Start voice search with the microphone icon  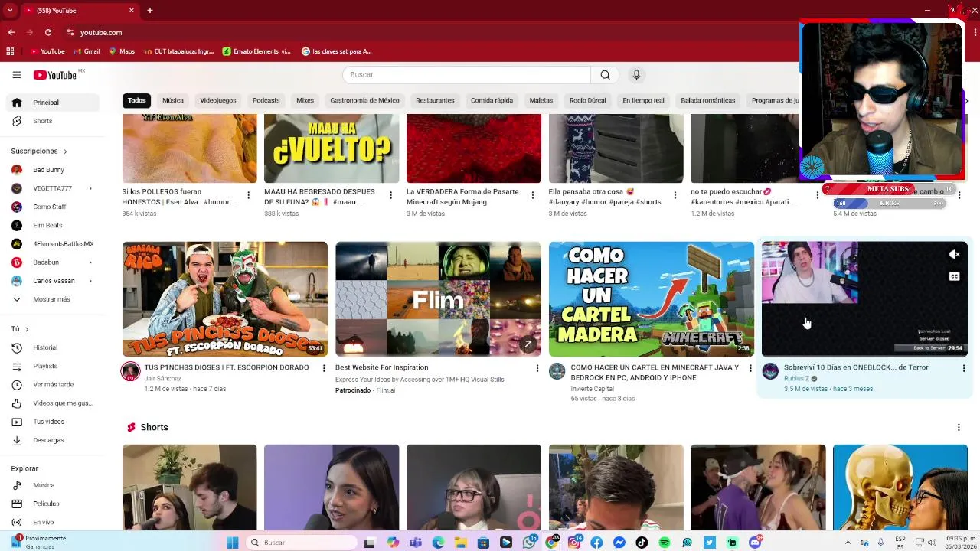(x=636, y=75)
